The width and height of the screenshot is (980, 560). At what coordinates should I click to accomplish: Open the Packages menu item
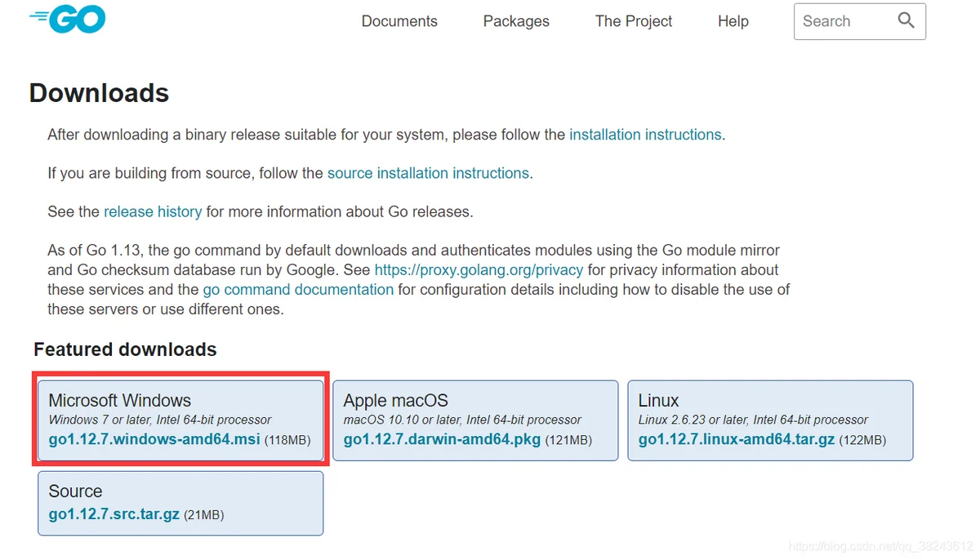pyautogui.click(x=516, y=21)
